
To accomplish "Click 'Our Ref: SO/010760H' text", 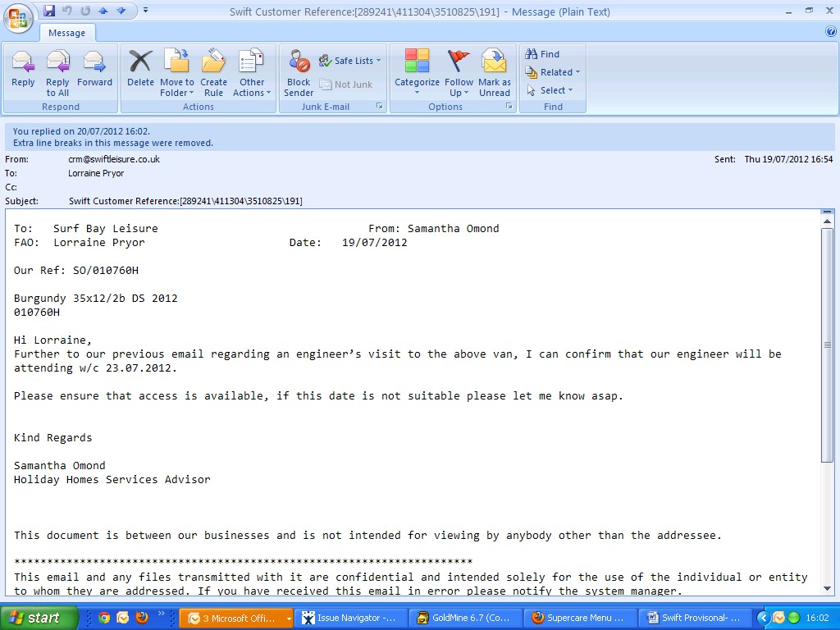I will pyautogui.click(x=76, y=270).
